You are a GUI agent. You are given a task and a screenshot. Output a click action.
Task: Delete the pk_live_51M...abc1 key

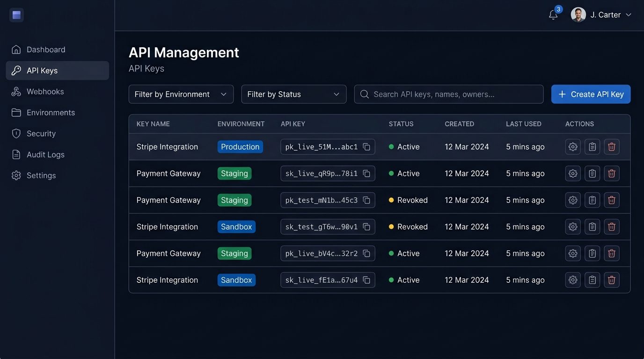click(612, 147)
